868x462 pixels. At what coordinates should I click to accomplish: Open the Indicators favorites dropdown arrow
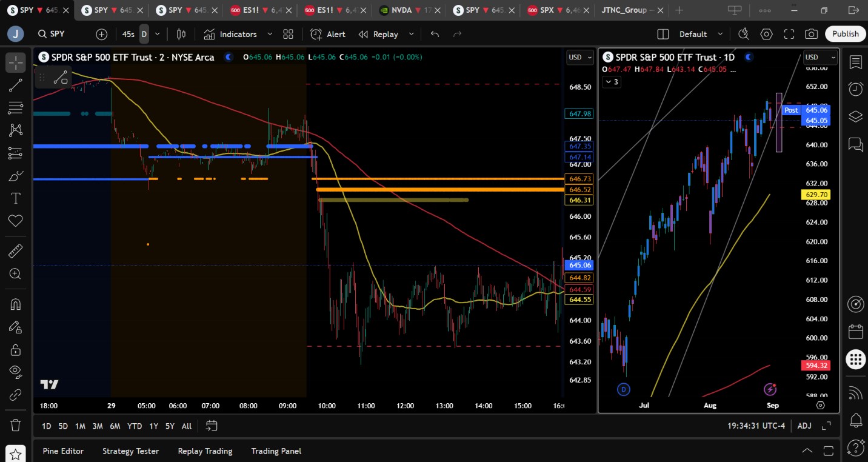coord(270,35)
